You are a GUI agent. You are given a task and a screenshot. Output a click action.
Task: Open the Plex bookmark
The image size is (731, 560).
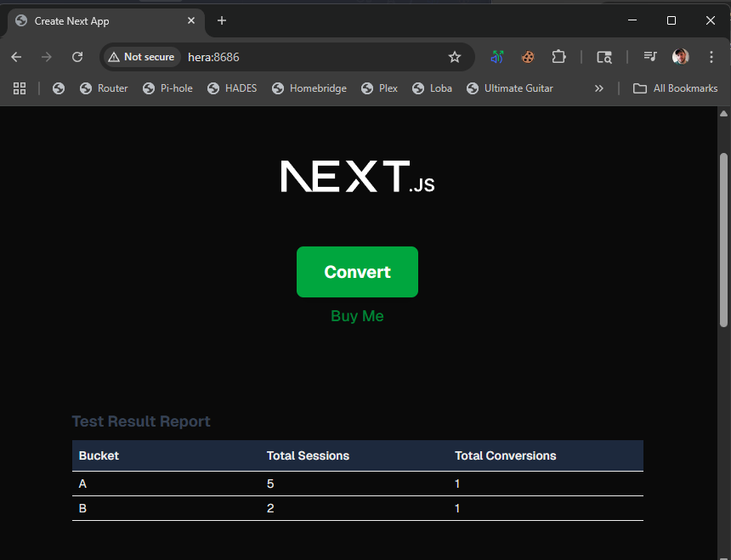379,88
